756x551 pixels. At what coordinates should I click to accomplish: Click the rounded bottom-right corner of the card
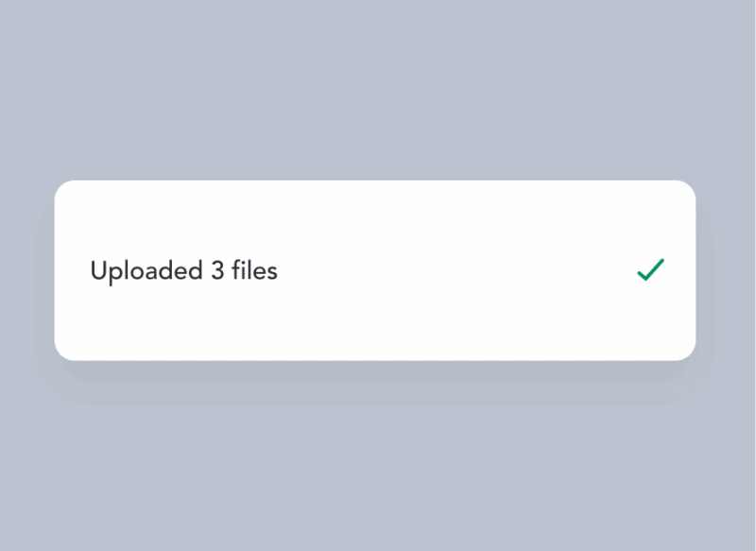point(688,353)
